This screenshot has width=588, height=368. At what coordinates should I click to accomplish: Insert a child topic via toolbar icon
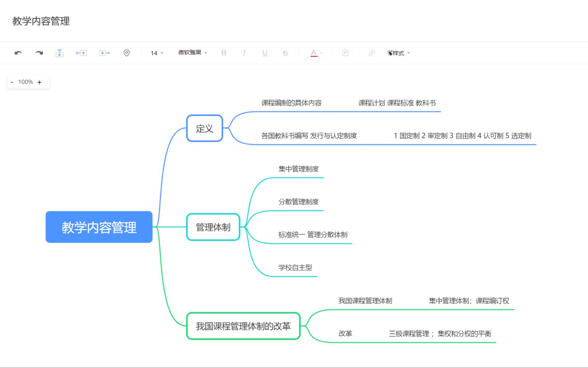(x=60, y=53)
